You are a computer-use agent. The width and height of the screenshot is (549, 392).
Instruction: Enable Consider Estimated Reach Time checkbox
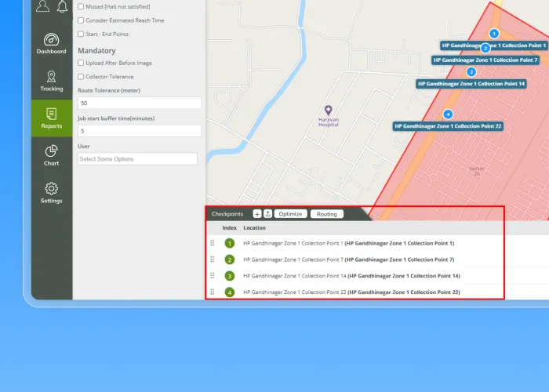[x=81, y=20]
